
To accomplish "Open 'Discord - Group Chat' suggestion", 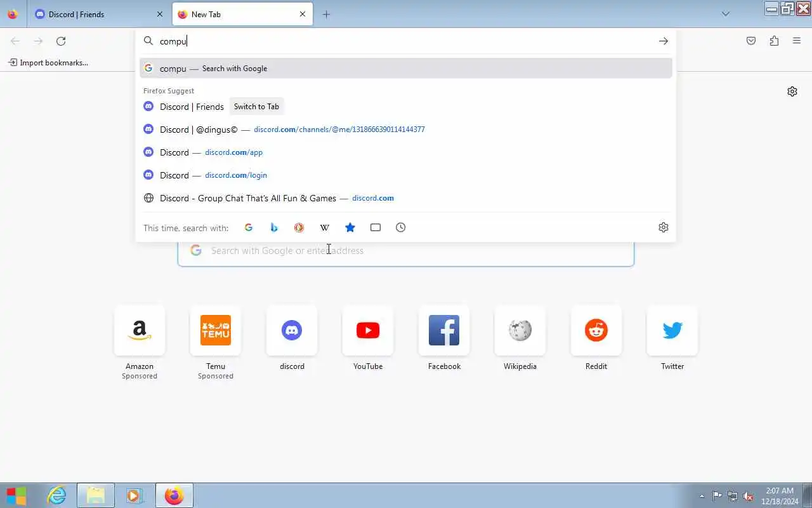I will 406,198.
